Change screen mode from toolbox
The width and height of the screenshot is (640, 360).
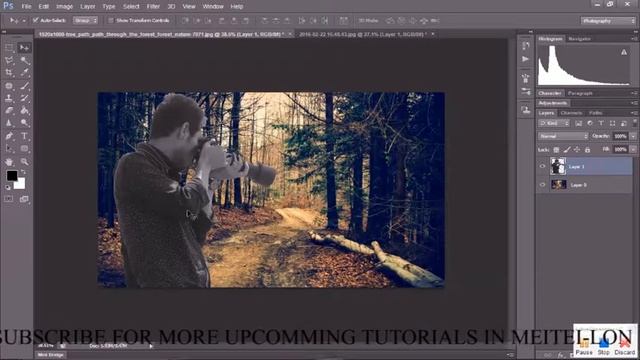(24, 199)
